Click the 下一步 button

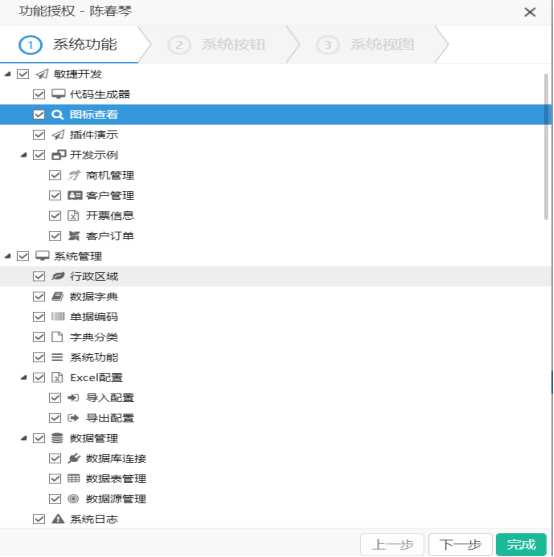[460, 544]
